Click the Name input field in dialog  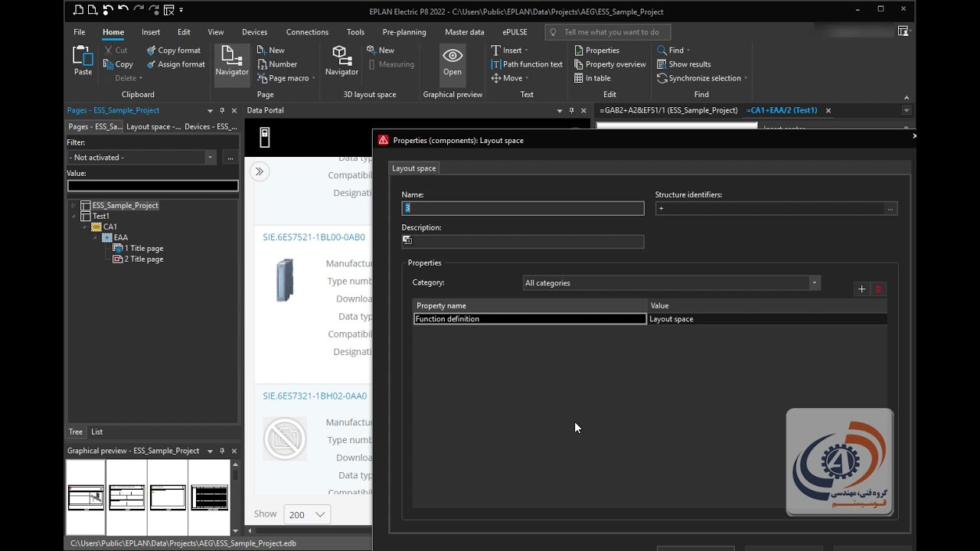(x=523, y=208)
